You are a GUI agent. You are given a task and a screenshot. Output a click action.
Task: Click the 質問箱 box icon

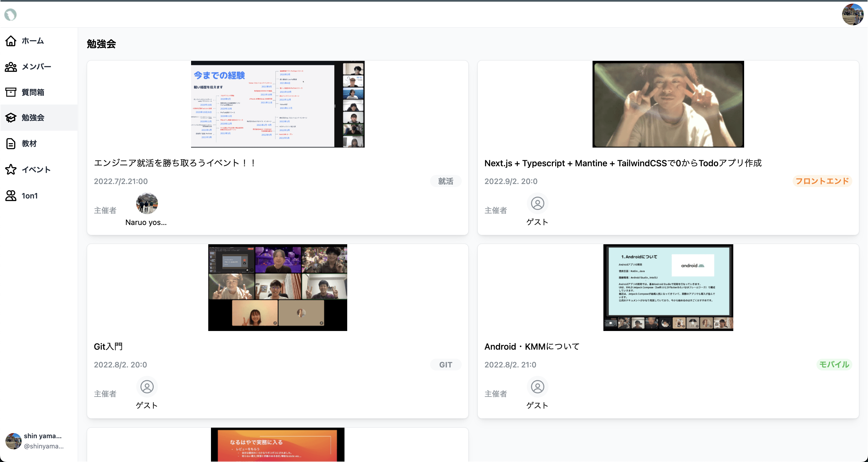(11, 92)
